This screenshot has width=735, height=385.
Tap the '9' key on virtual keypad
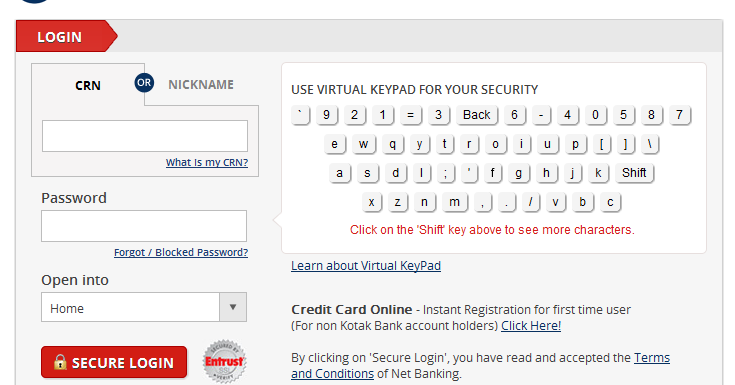coord(326,115)
